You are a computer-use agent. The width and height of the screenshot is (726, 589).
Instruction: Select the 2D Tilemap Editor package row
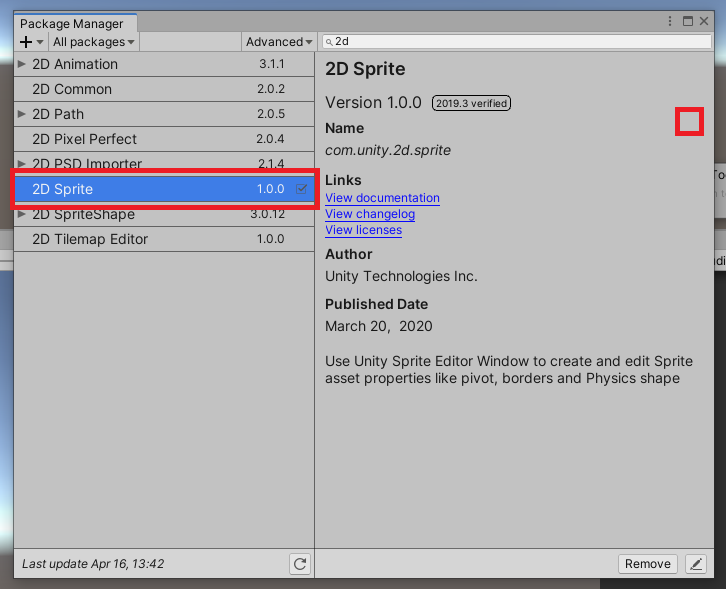click(x=164, y=239)
